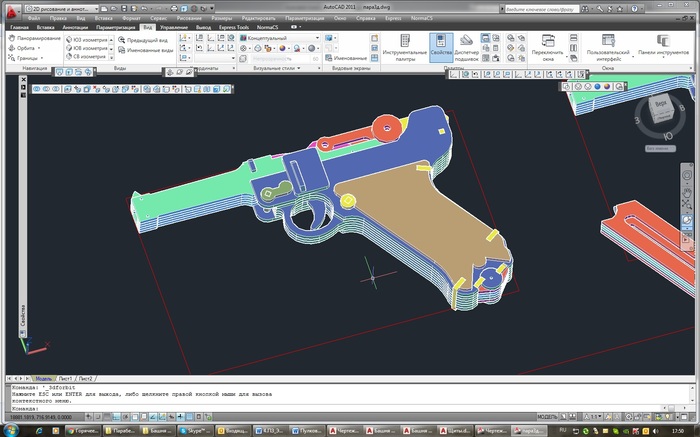Switch to the Аннотации ribbon tab

click(x=75, y=27)
